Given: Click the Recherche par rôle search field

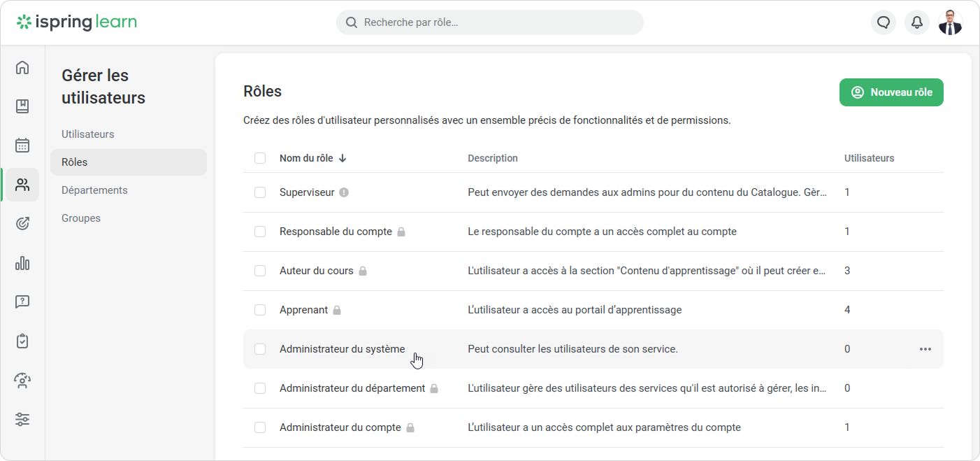Looking at the screenshot, I should [489, 22].
